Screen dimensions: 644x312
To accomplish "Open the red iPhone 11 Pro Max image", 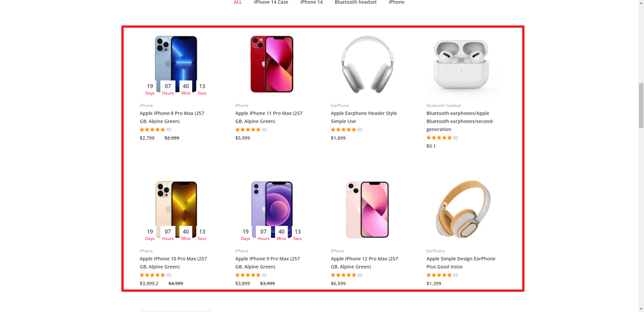I will [271, 64].
